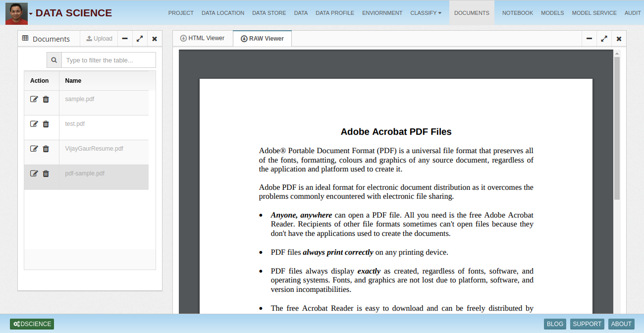Open the About link
The image size is (644, 333).
621,324
